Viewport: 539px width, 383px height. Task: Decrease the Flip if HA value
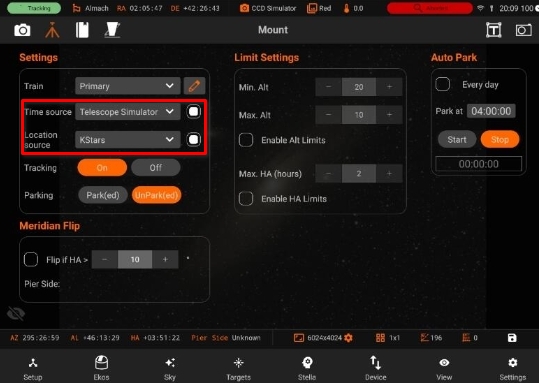click(x=105, y=260)
